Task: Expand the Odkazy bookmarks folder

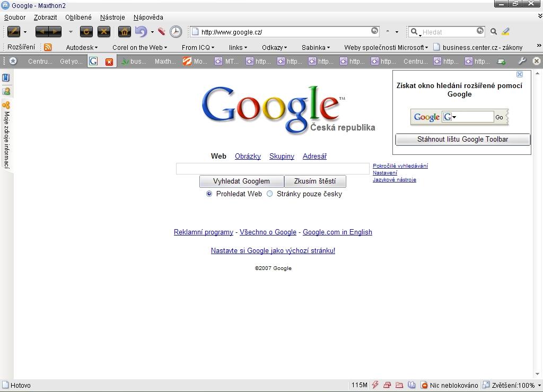Action: [x=274, y=47]
